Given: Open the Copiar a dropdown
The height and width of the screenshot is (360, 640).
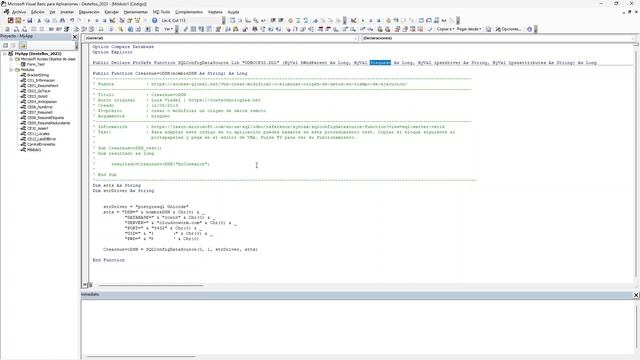Looking at the screenshot, I should 445,29.
